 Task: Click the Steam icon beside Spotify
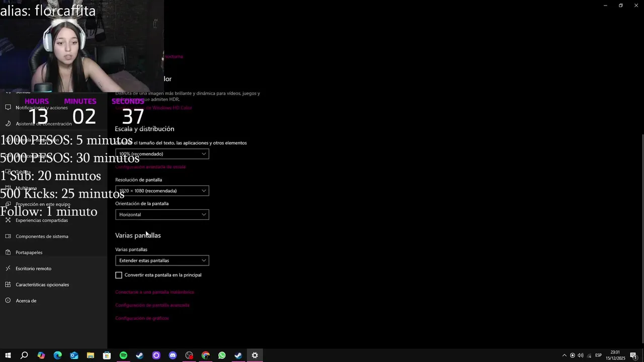(x=139, y=355)
